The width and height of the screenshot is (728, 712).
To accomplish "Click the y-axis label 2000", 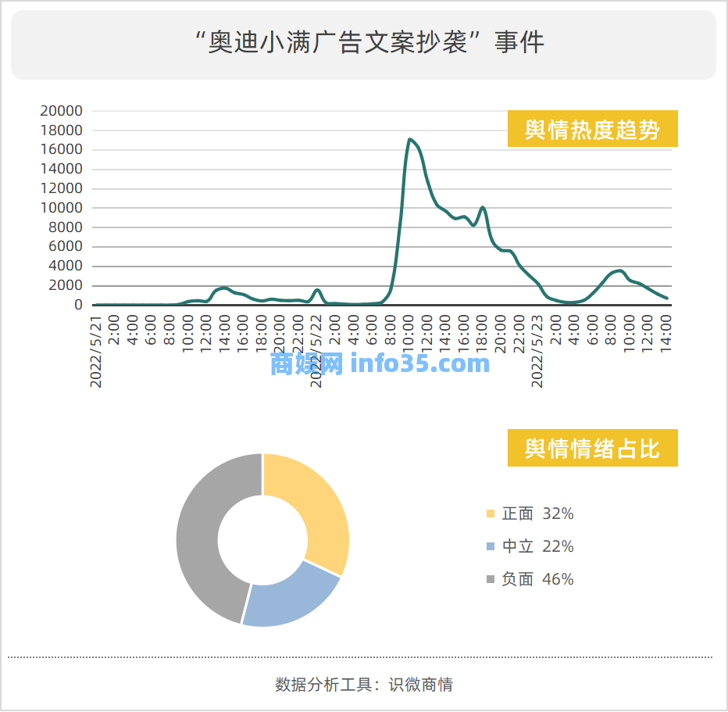I will pos(66,285).
